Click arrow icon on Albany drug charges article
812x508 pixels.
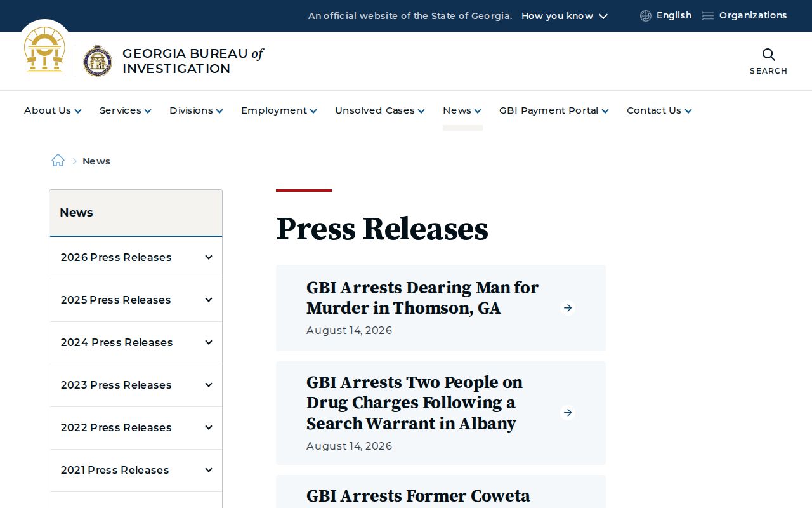click(x=568, y=413)
